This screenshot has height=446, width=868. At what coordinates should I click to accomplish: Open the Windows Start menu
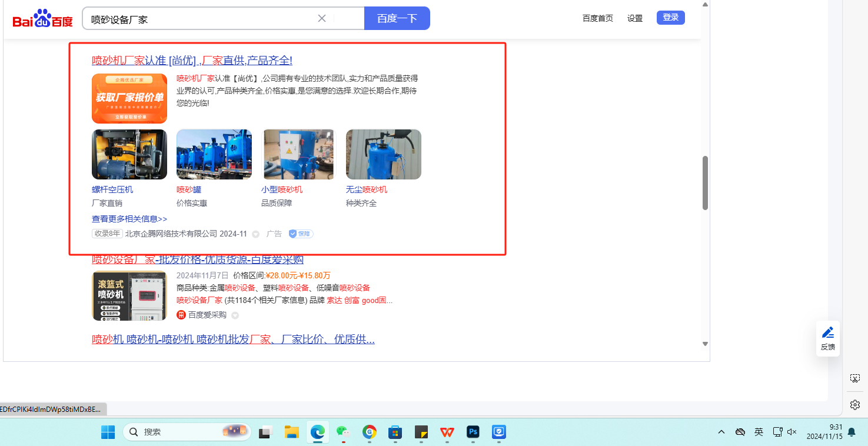click(x=108, y=432)
